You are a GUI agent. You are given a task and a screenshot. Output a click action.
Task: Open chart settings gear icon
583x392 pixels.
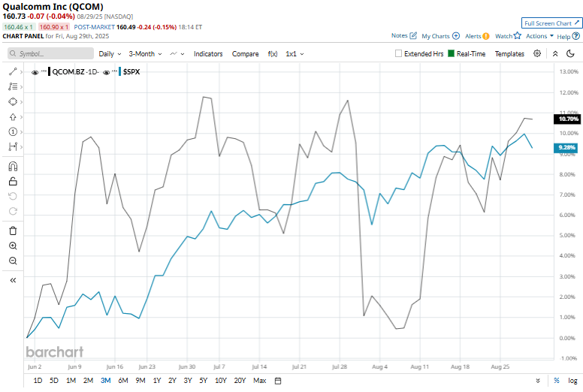pos(537,53)
